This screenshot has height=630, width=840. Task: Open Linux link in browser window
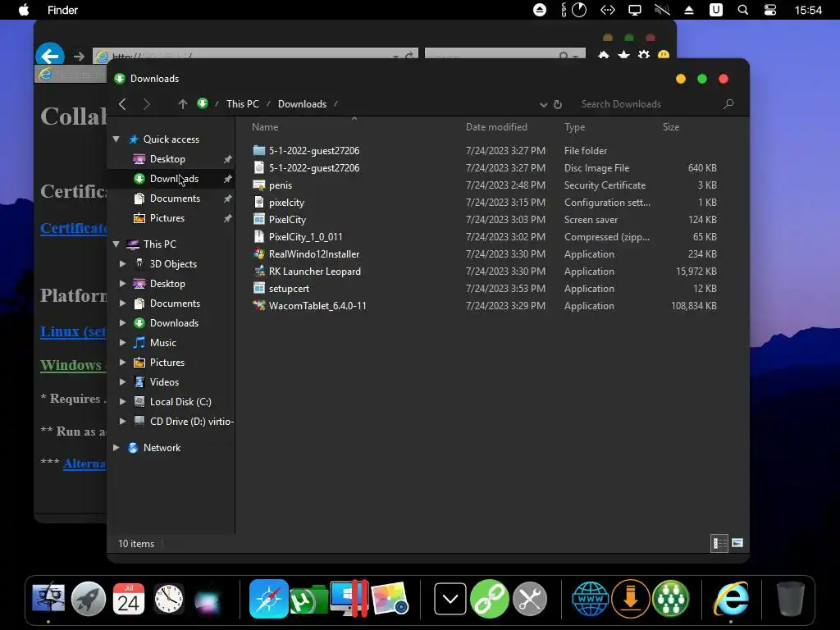[x=73, y=331]
